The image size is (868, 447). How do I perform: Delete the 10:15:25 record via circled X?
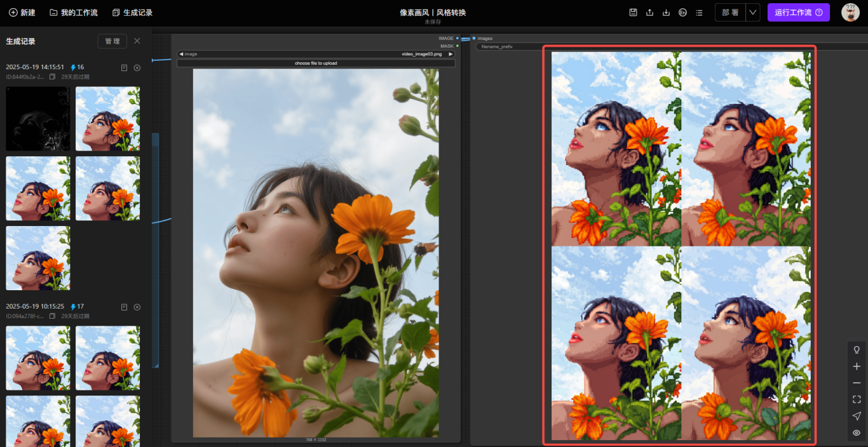point(137,307)
